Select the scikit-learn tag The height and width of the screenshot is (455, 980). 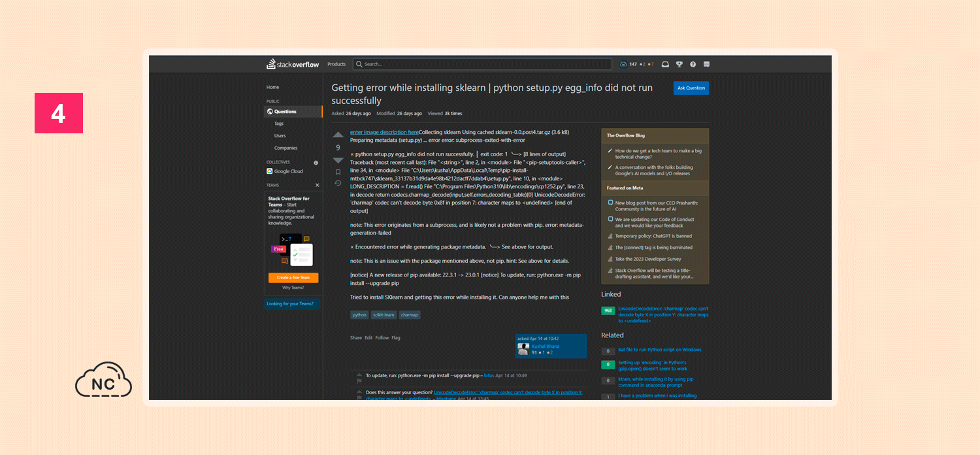click(x=384, y=314)
